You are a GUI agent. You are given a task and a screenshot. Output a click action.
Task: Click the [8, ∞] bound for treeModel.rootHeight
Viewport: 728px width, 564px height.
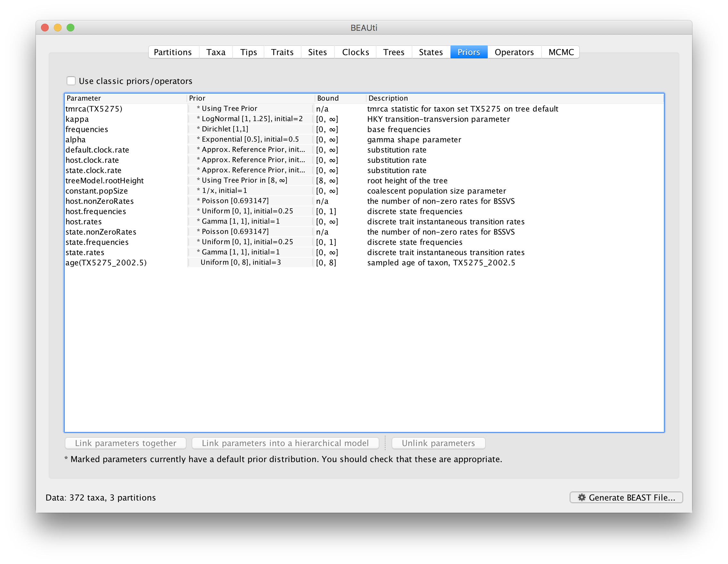pos(327,181)
